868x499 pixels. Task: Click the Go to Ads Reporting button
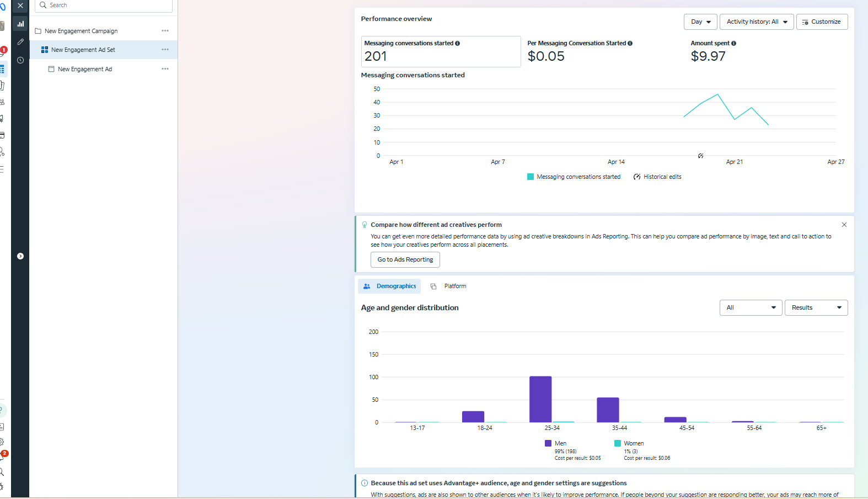pyautogui.click(x=405, y=259)
